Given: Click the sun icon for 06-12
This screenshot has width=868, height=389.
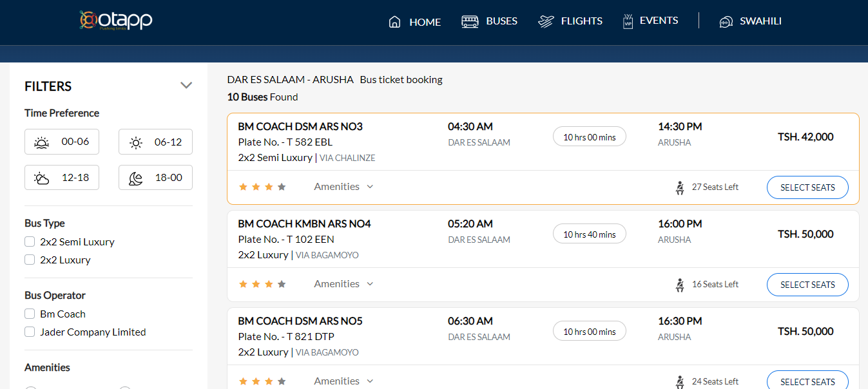Looking at the screenshot, I should [136, 142].
